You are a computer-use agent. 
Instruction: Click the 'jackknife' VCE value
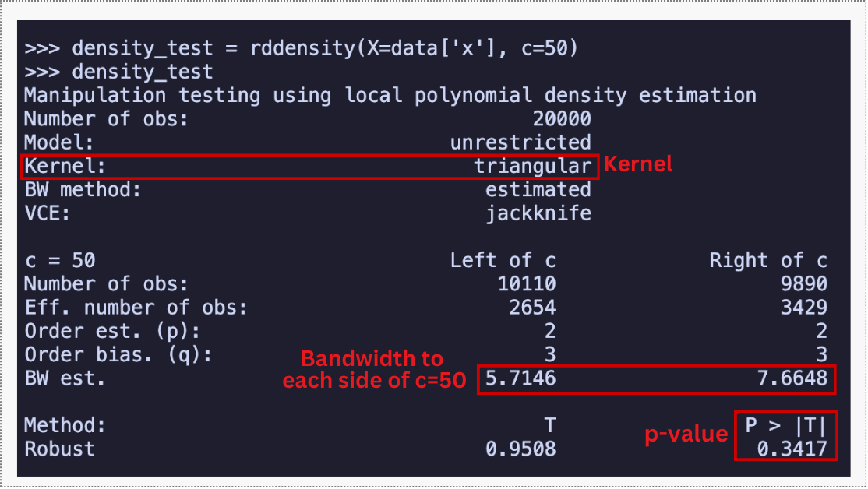coord(538,213)
